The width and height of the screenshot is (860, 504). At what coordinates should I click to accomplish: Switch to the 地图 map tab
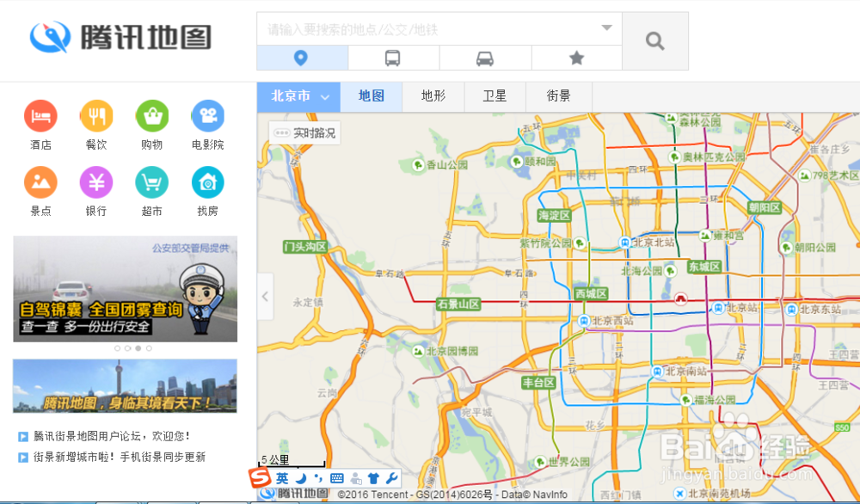click(372, 97)
